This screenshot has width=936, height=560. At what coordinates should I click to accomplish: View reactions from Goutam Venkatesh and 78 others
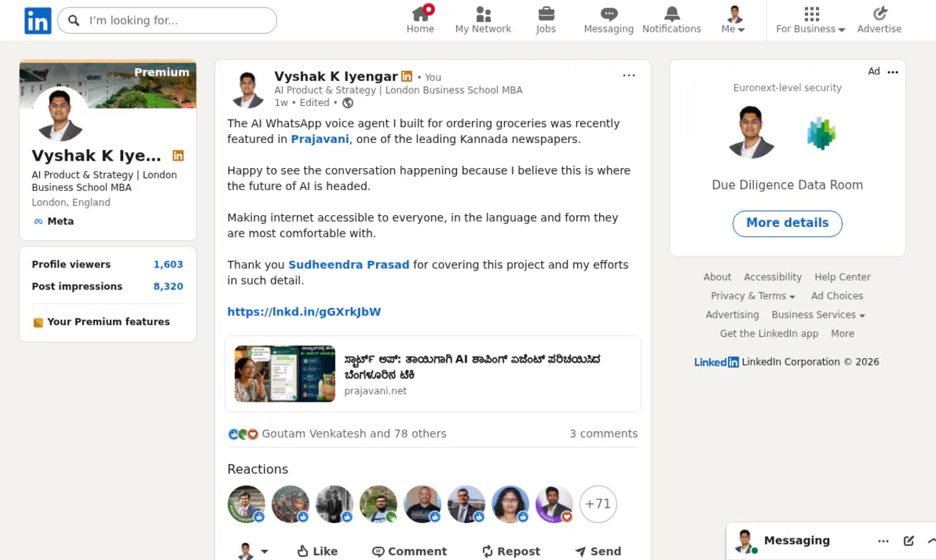click(354, 434)
